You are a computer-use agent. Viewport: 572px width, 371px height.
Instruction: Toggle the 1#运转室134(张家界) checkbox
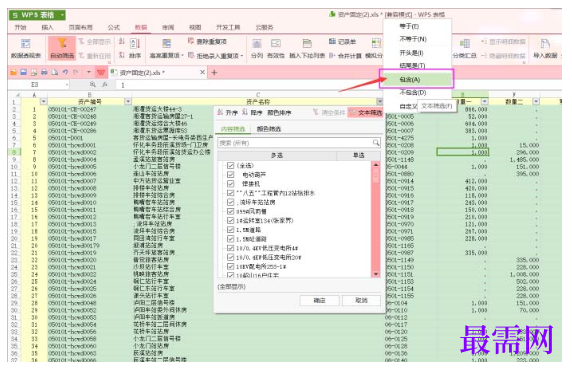(230, 220)
